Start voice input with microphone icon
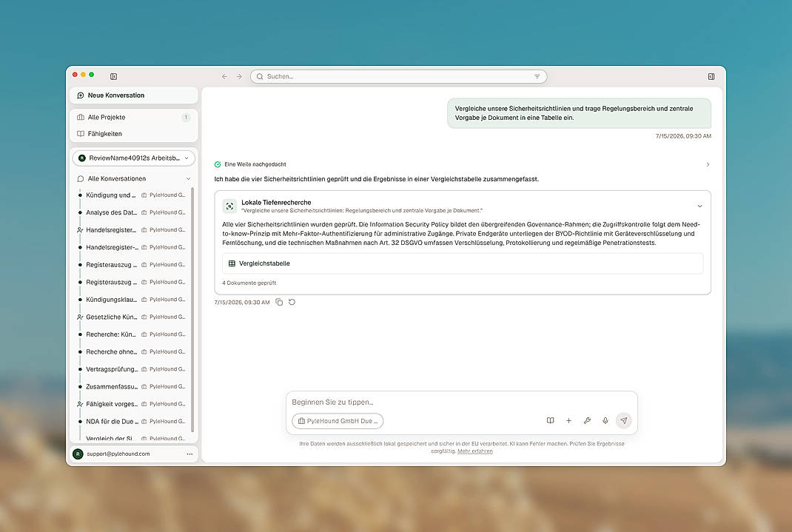This screenshot has width=792, height=532. coord(605,420)
